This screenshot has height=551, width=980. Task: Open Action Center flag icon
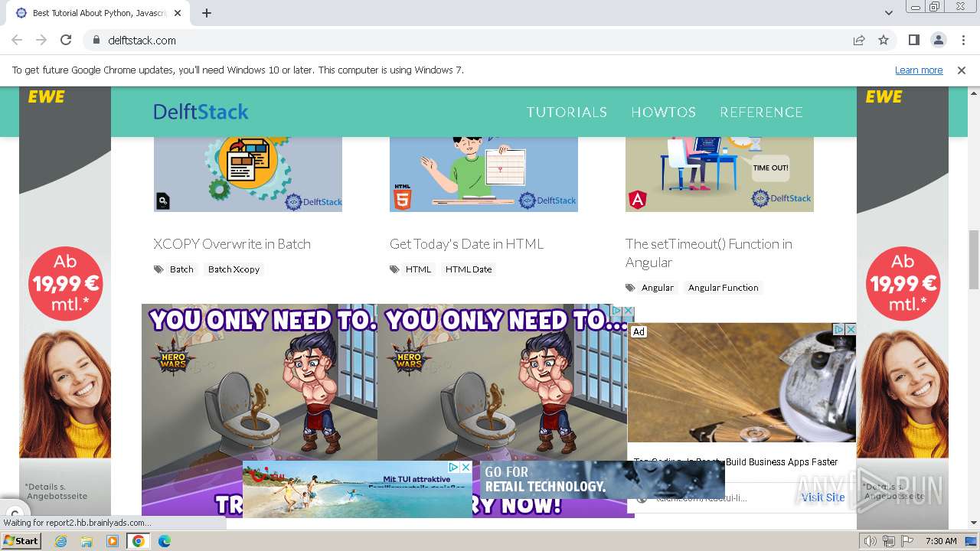click(906, 541)
